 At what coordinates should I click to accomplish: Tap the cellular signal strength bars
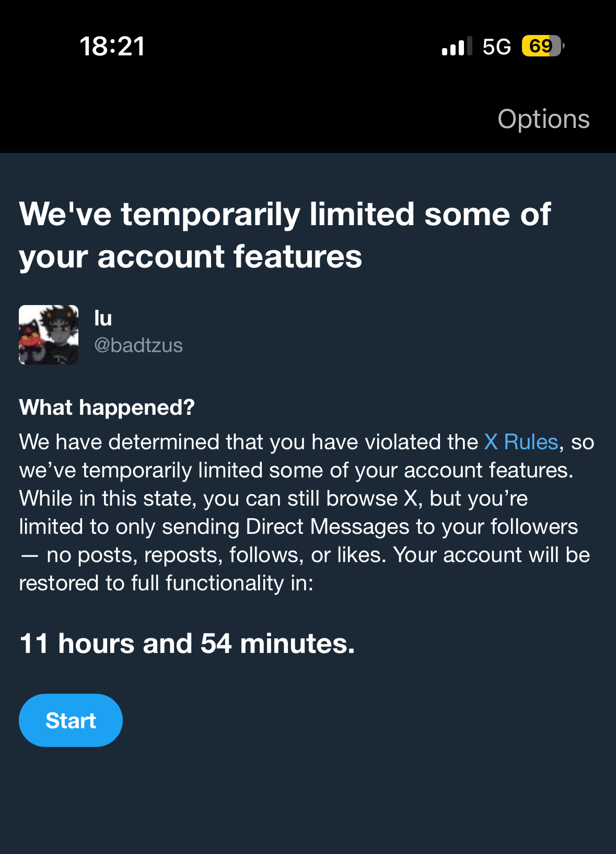pyautogui.click(x=457, y=46)
